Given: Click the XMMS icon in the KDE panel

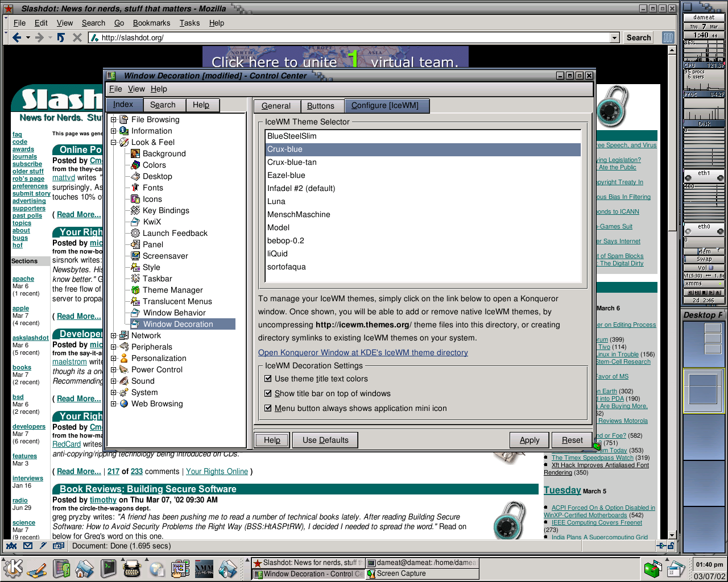Looking at the screenshot, I should (203, 568).
